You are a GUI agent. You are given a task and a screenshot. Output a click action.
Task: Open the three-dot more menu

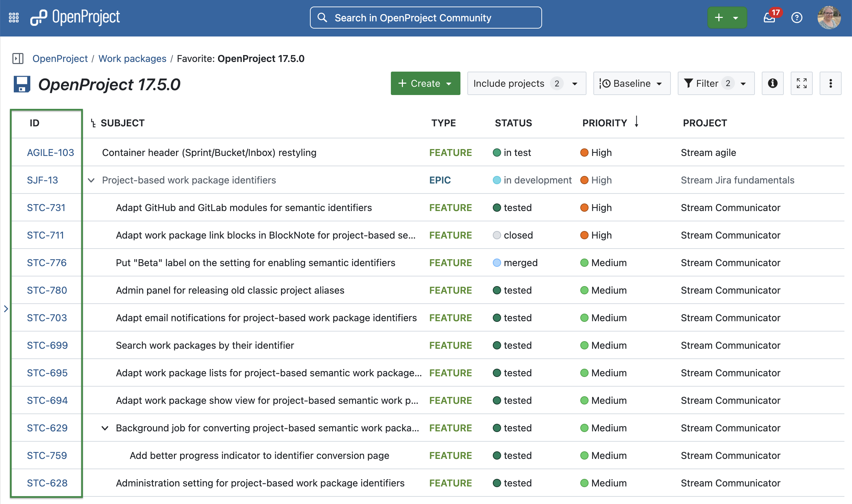[830, 83]
